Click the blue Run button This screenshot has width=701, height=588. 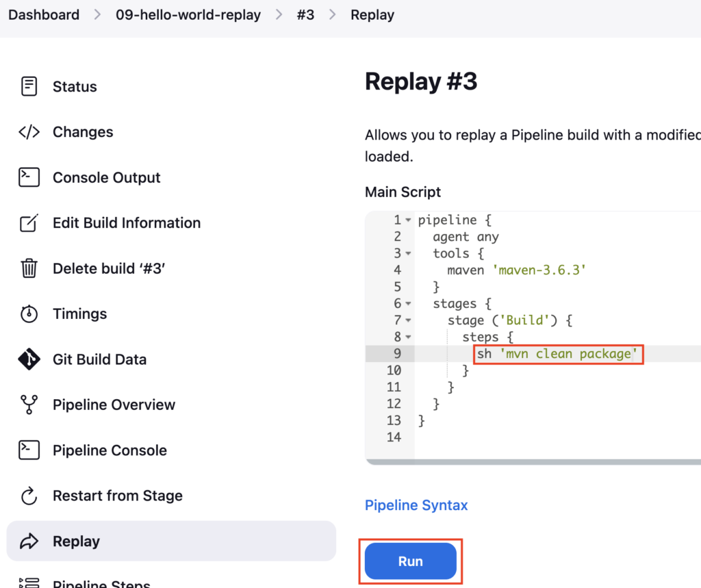[x=411, y=561]
